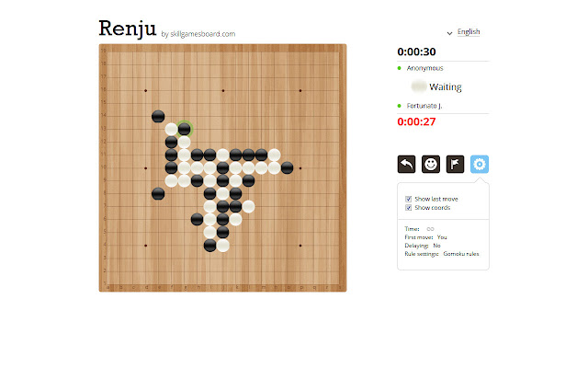The image size is (588, 368).
Task: Place a stone on the center star point
Action: pyautogui.click(x=222, y=167)
